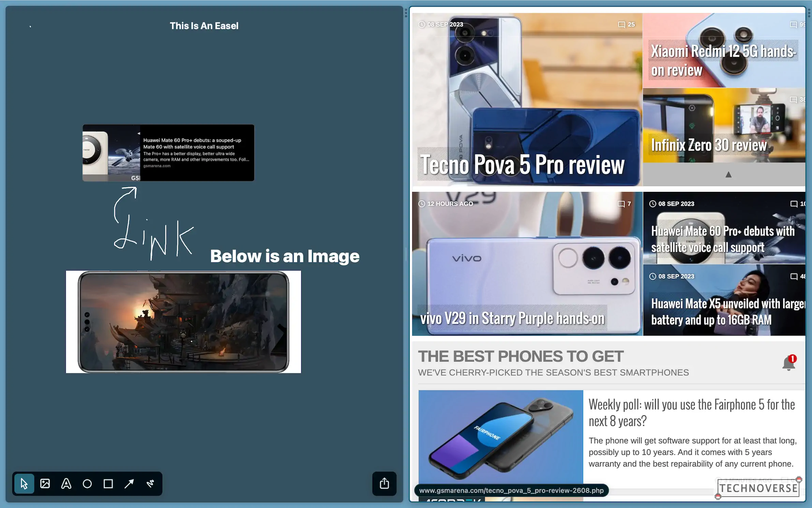Pick the rectangle shape tool
Viewport: 812px width, 508px height.
(108, 484)
